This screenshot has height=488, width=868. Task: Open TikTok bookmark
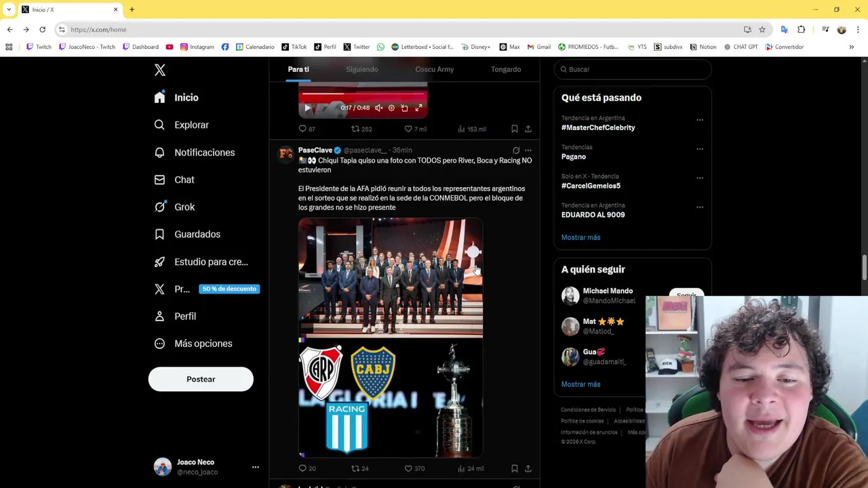coord(294,47)
